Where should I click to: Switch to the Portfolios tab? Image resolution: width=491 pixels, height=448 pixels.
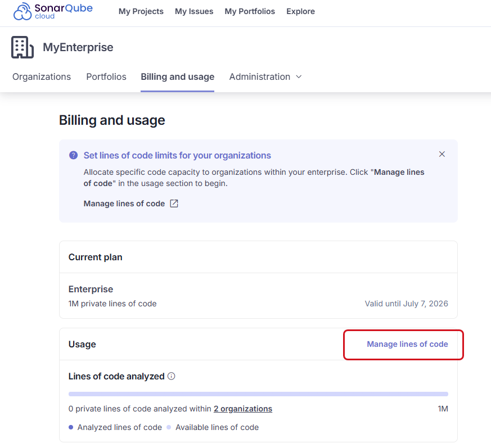[x=106, y=76]
